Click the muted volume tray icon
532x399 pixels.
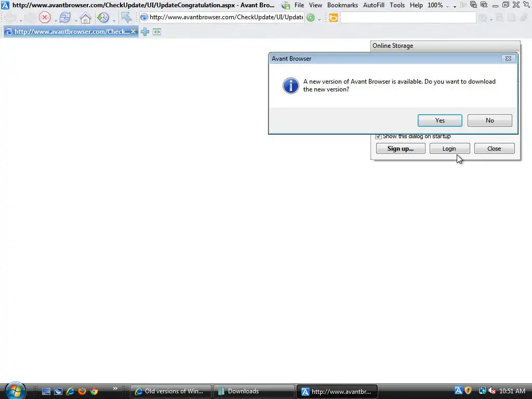click(x=492, y=391)
